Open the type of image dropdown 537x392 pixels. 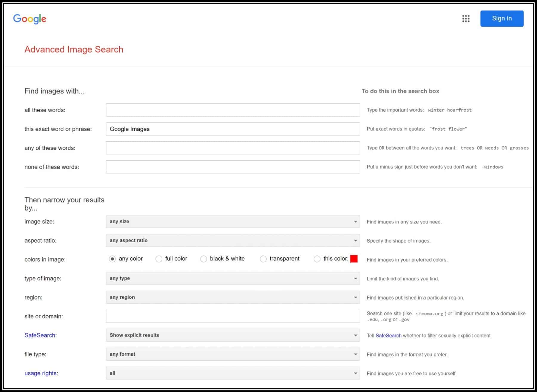click(233, 278)
